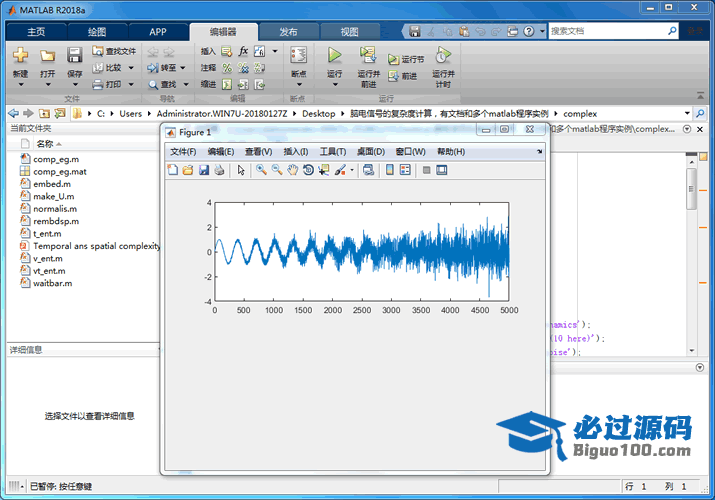Switch to the APP tab
The image size is (715, 500).
[x=158, y=31]
